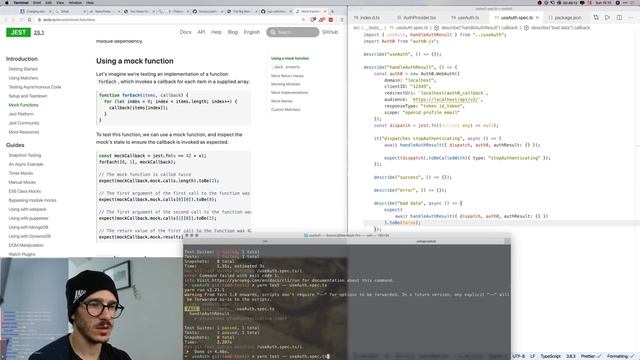Image resolution: width=640 pixels, height=360 pixels.
Task: Open the English language dropdown
Action: (252, 32)
